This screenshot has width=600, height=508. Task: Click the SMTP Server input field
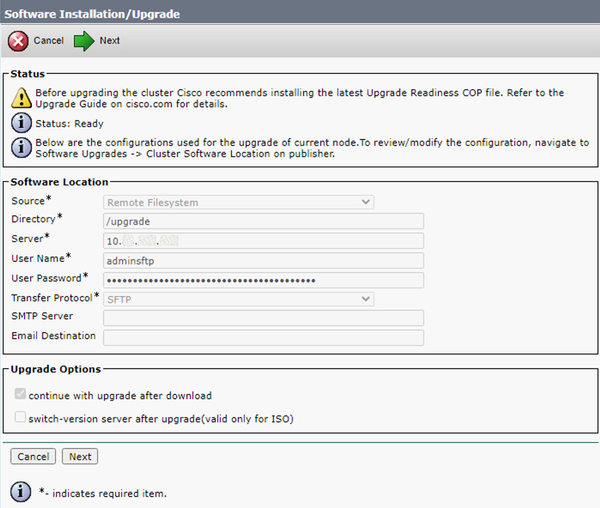pyautogui.click(x=263, y=318)
